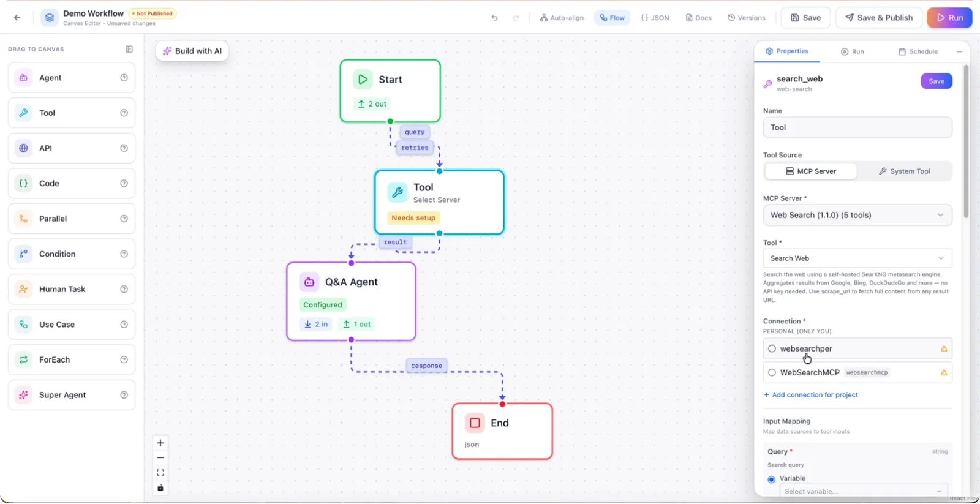The width and height of the screenshot is (980, 504).
Task: Minimize the properties panel
Action: click(x=959, y=51)
